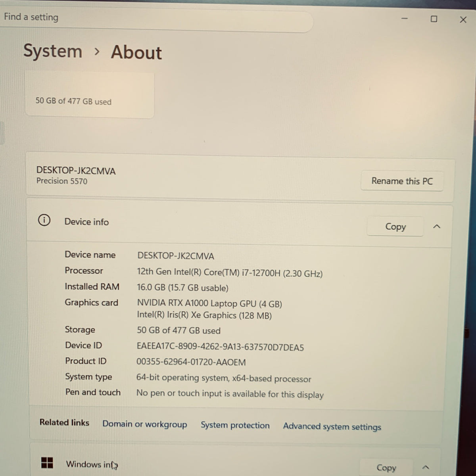Open the storage card showing 50 GB used
This screenshot has height=476, width=476.
[x=90, y=95]
